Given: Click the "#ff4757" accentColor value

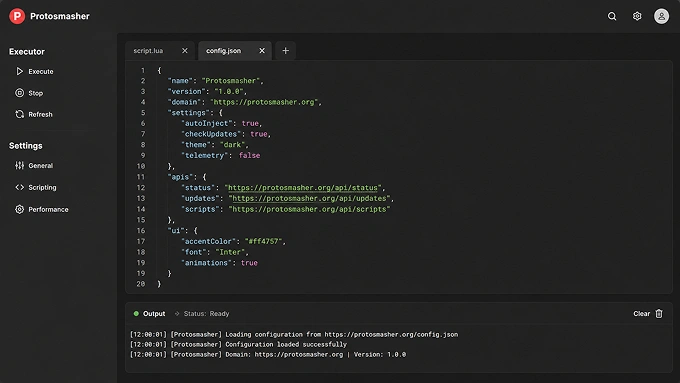Looking at the screenshot, I should (263, 241).
